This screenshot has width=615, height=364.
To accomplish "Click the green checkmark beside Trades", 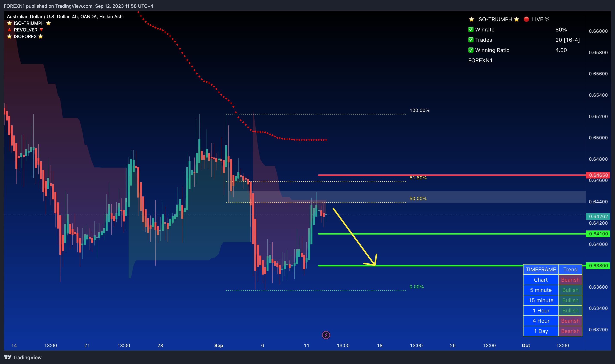I will click(x=471, y=40).
